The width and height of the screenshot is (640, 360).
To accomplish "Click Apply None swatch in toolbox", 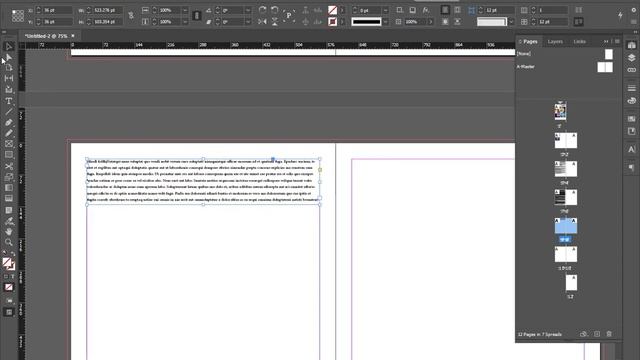I will 9,287.
